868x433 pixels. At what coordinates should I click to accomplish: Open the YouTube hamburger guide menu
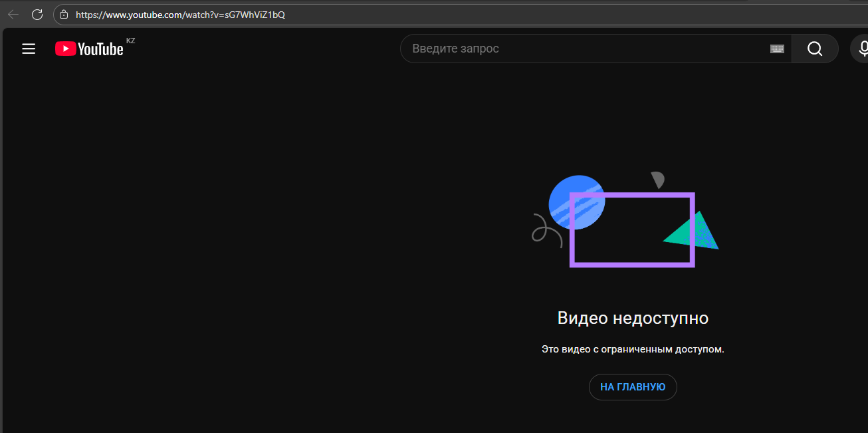[x=29, y=49]
